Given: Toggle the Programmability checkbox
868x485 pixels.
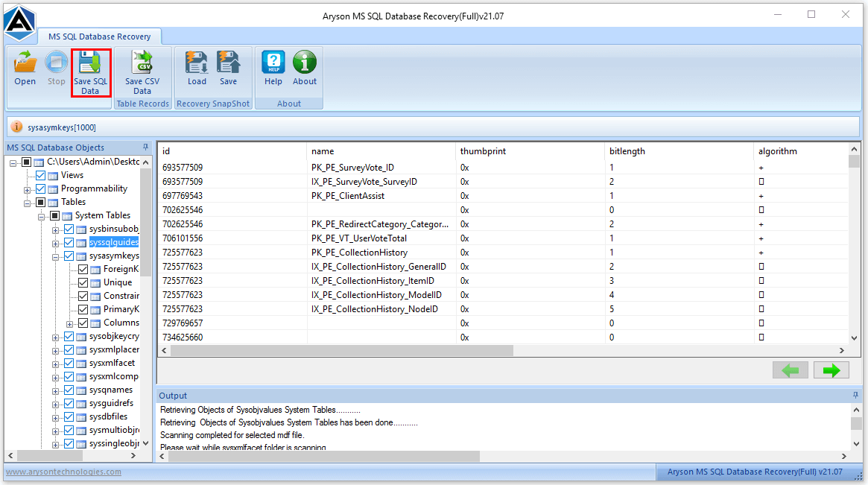Looking at the screenshot, I should pos(40,188).
